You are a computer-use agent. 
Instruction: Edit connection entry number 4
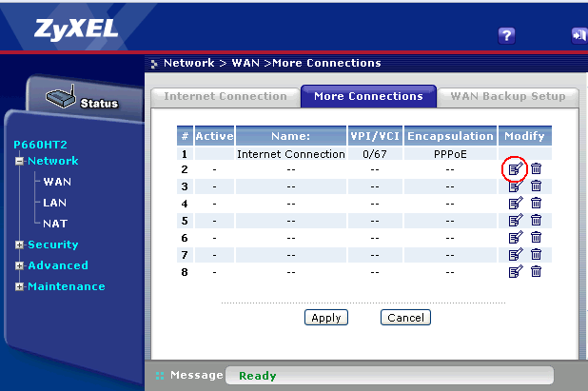[x=515, y=204]
